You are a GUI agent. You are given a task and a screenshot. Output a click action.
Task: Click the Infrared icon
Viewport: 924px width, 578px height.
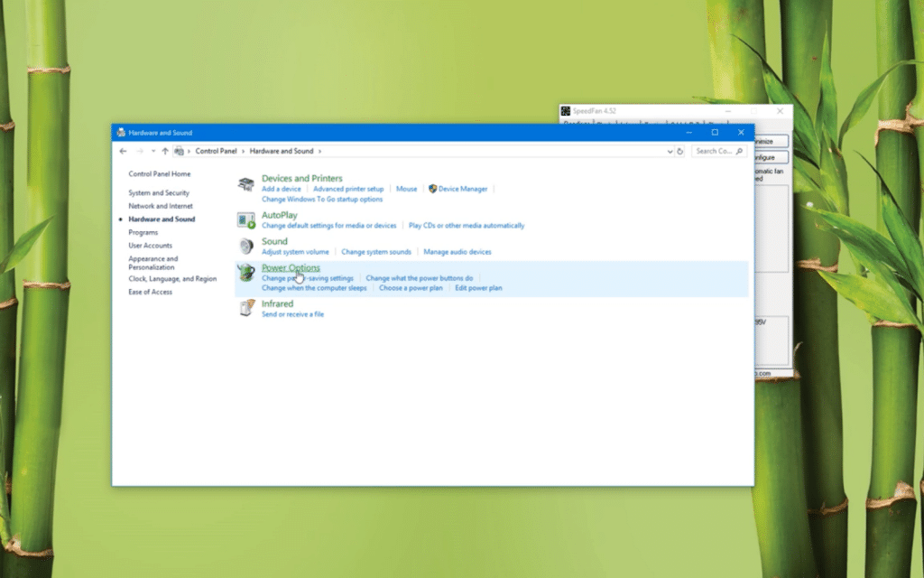tap(245, 309)
